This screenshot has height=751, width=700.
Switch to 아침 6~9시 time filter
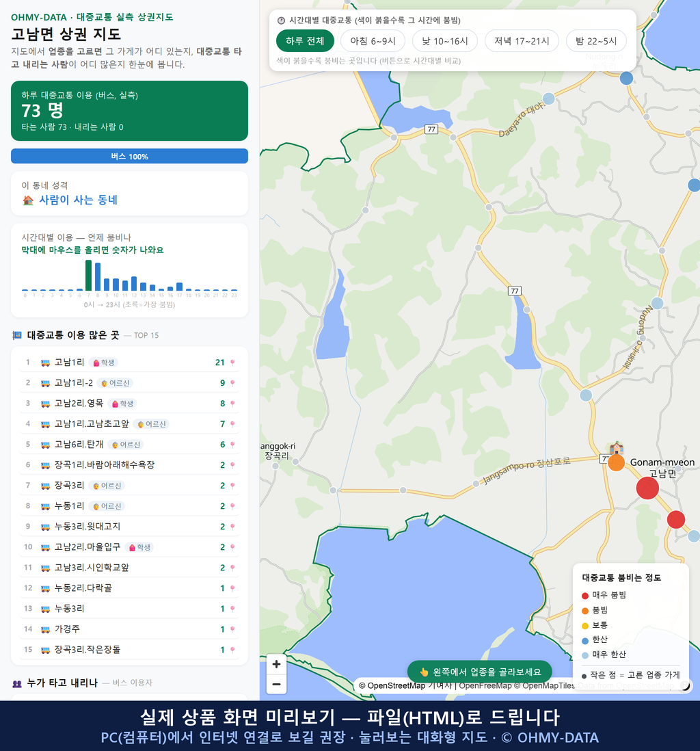click(373, 41)
